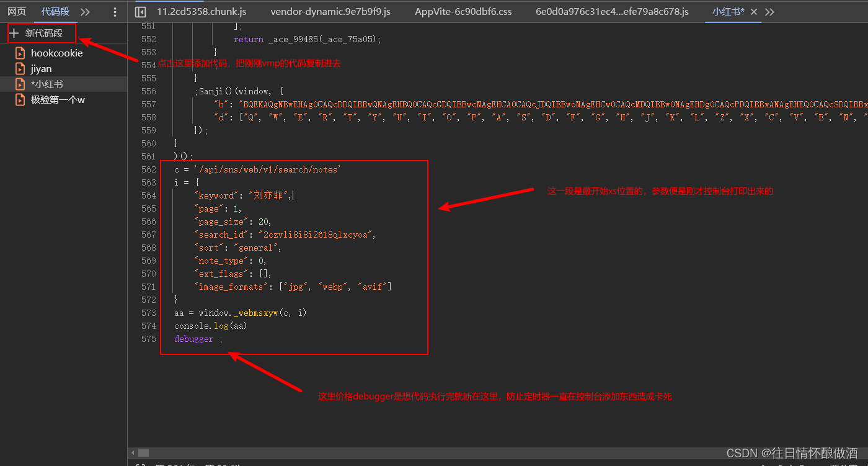Click the ;Sanji()(window, { code line
Image resolution: width=868 pixels, height=466 pixels.
pos(239,91)
